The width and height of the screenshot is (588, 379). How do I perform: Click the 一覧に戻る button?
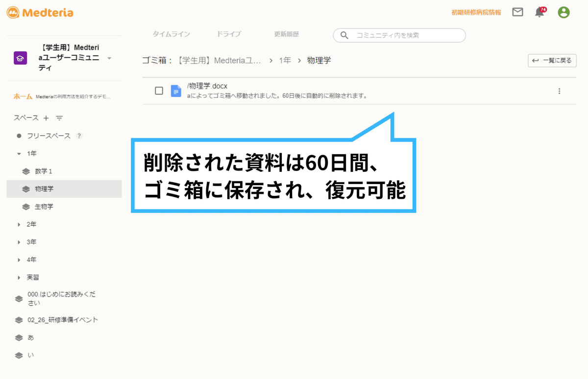pos(552,61)
